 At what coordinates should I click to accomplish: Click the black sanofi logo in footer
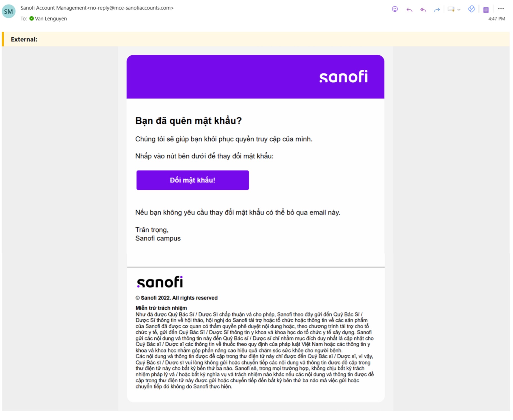160,282
